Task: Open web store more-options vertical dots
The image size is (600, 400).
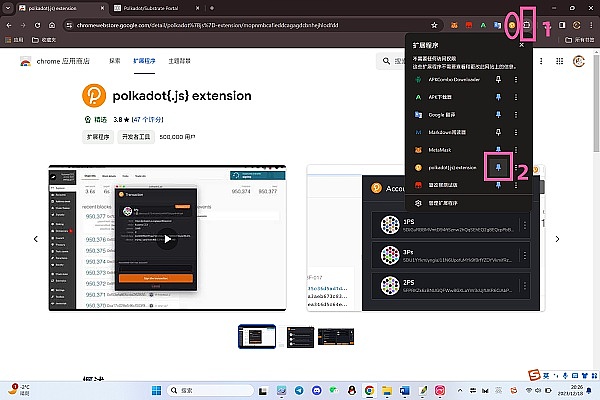Action: pos(541,61)
